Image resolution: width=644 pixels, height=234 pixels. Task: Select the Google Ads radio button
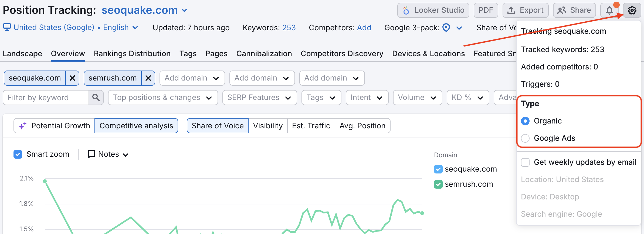525,138
